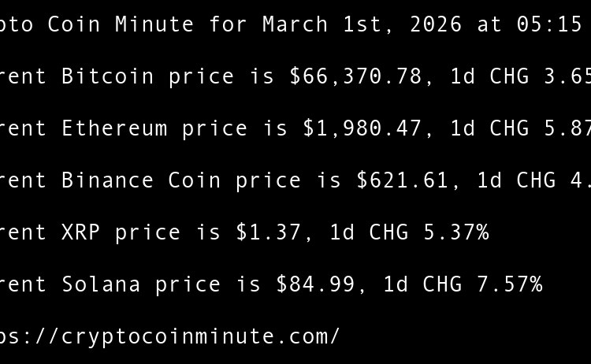
Task: Click the Coin Minute title text
Action: pyautogui.click(x=121, y=24)
